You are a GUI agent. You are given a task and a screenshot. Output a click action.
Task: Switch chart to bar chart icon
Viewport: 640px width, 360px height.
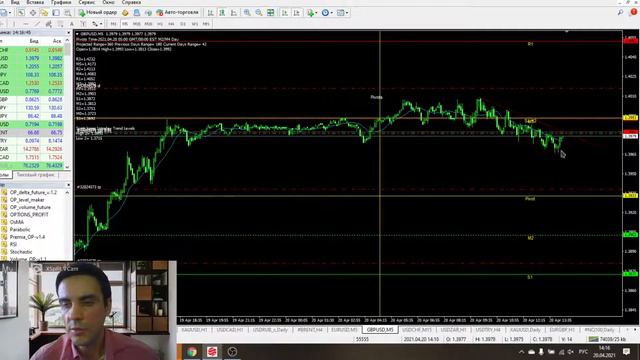211,13
